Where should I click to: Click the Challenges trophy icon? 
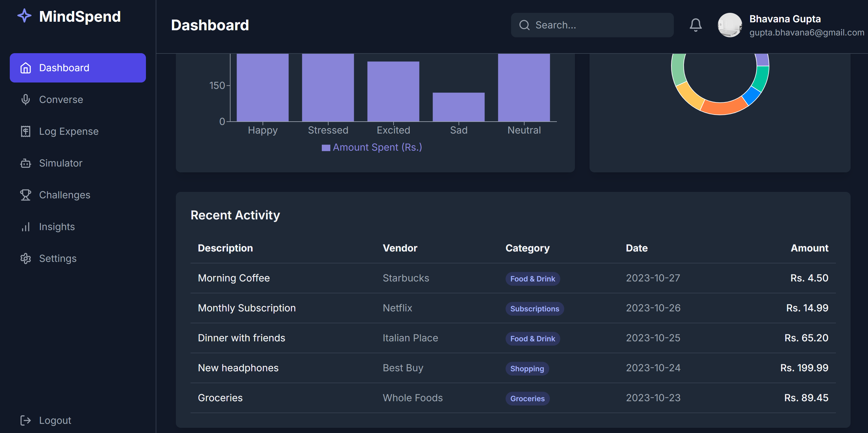coord(26,195)
